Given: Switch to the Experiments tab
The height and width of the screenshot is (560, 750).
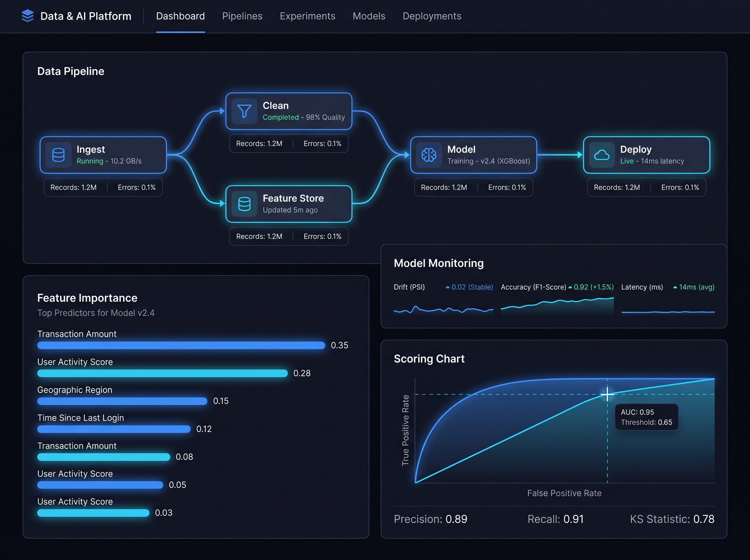Looking at the screenshot, I should (x=307, y=16).
